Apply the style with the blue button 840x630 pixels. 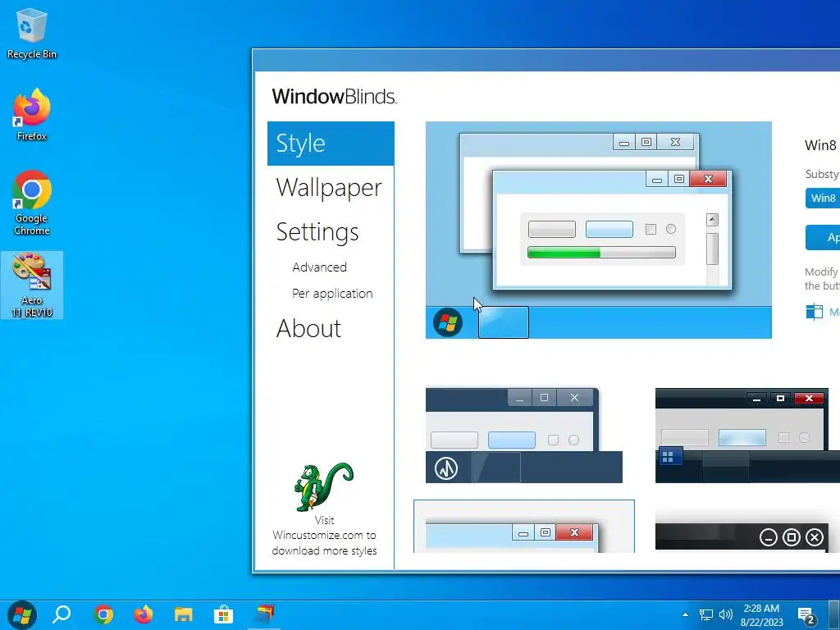pos(823,237)
